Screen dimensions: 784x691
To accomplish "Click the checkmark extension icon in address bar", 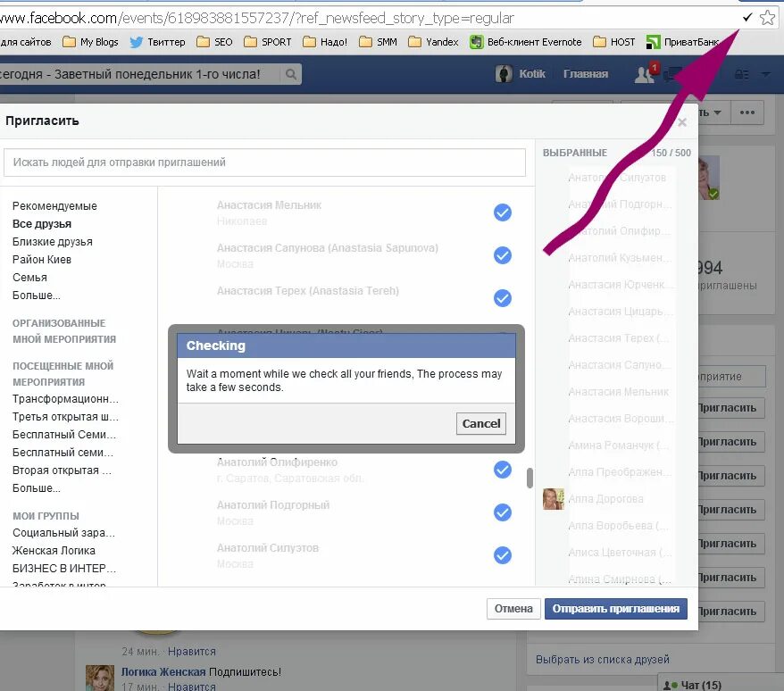I will 747,18.
